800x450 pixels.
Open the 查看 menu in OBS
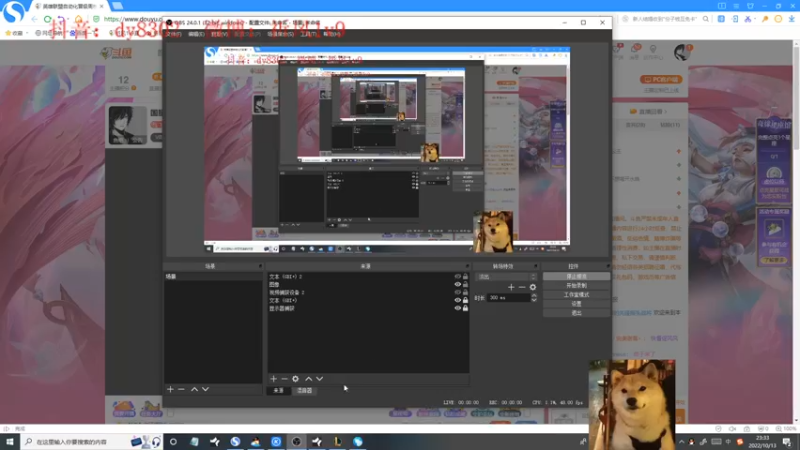coord(219,34)
